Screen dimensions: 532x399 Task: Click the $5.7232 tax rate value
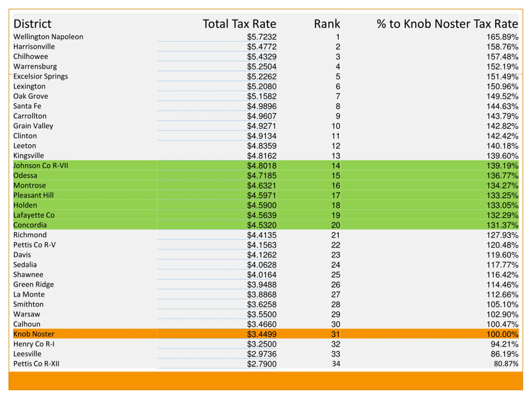pos(261,37)
